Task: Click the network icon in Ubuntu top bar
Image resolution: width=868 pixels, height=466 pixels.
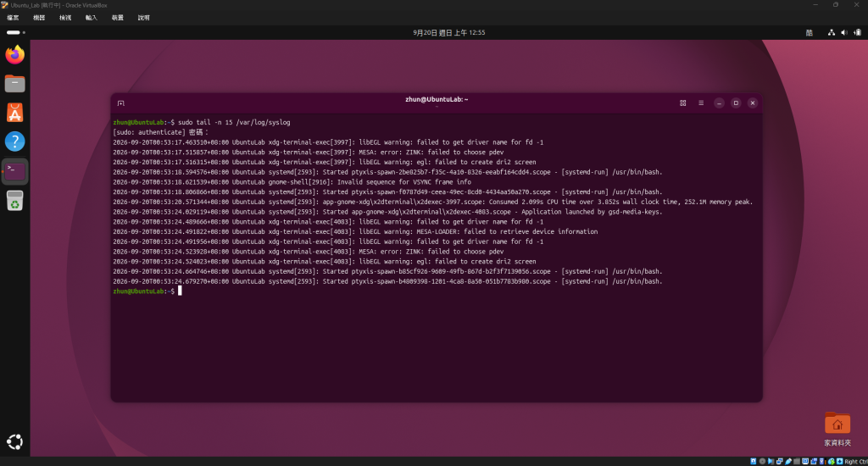Action: [x=831, y=33]
